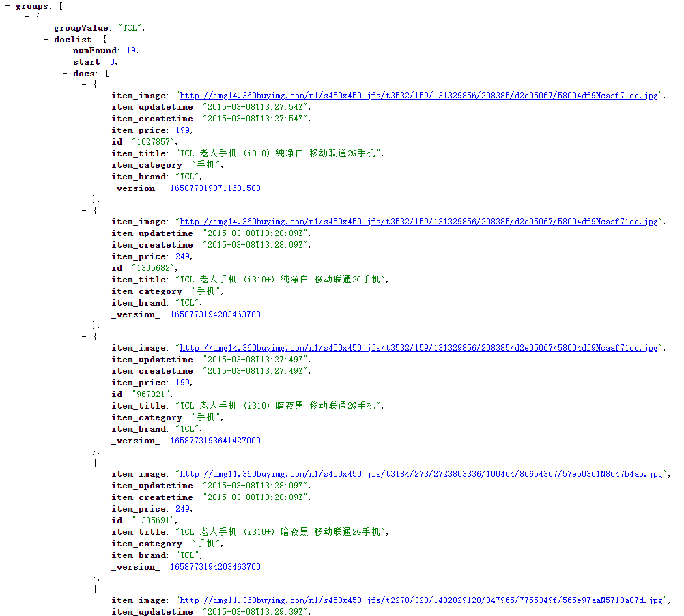Collapse the top-level groups array
Screen dimensions: 684x616
pos(8,6)
